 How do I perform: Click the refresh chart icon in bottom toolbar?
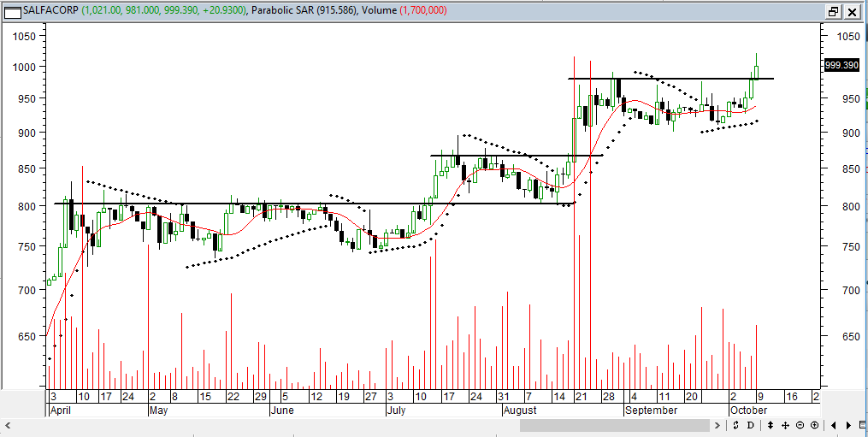[x=735, y=425]
